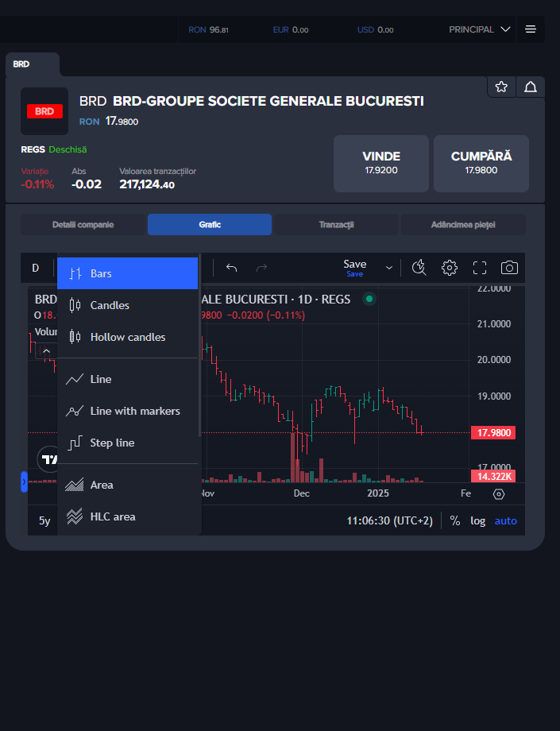Viewport: 560px width, 731px height.
Task: Redo chart action
Action: (x=262, y=268)
